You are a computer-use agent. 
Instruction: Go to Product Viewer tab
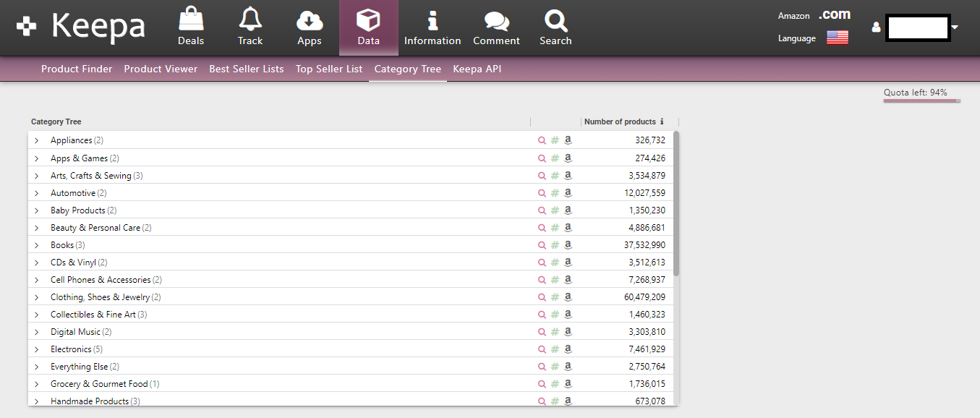161,69
